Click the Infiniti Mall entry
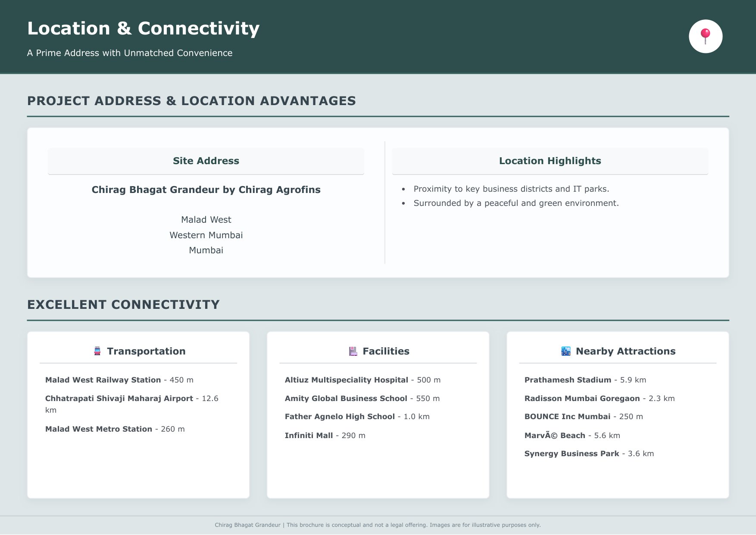756x535 pixels. click(325, 435)
